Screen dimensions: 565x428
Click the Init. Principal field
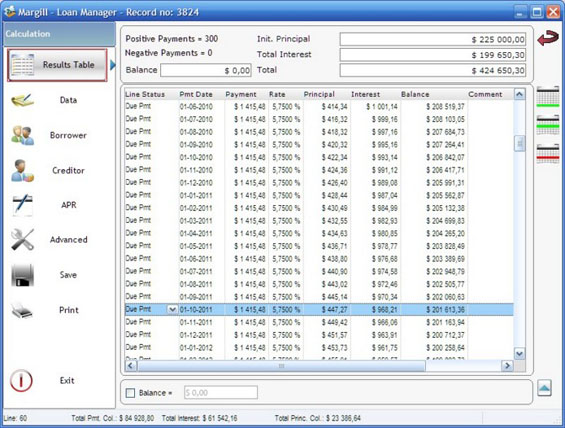[x=432, y=39]
